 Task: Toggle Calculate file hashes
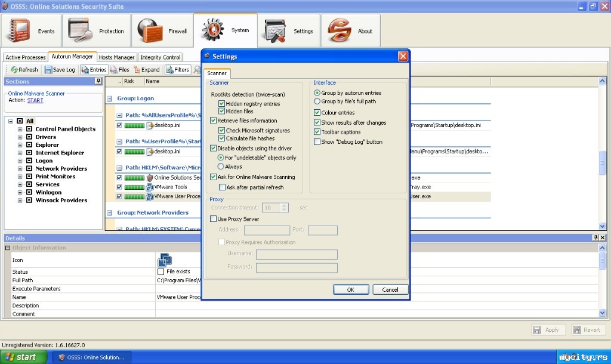point(222,138)
